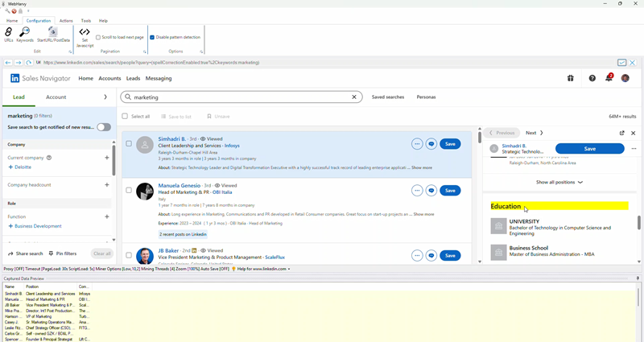
Task: Click inside the marketing search field
Action: coord(242,97)
